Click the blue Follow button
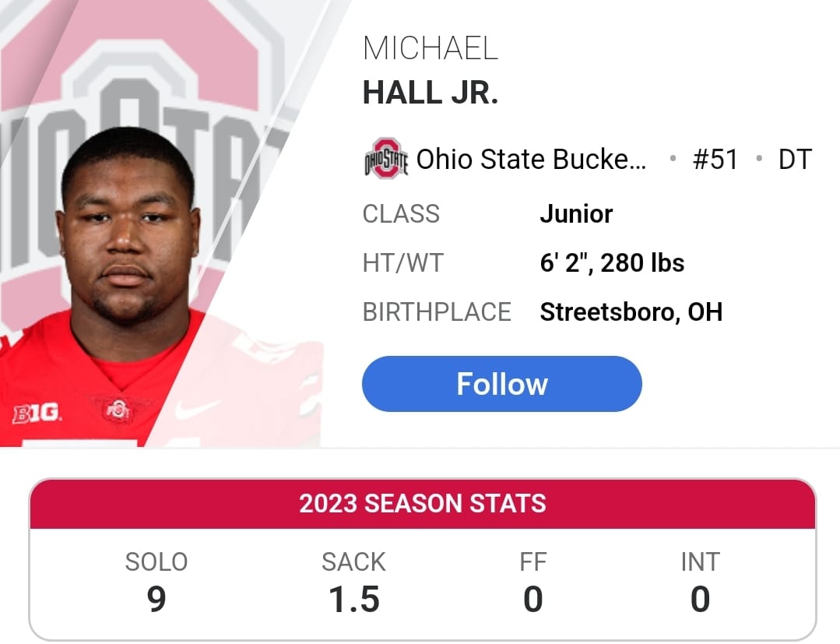Screen dimensions: 840x644 click(x=501, y=384)
